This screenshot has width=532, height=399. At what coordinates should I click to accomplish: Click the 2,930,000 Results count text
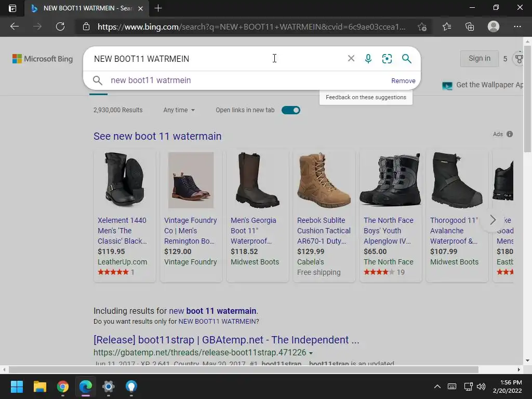pos(118,110)
